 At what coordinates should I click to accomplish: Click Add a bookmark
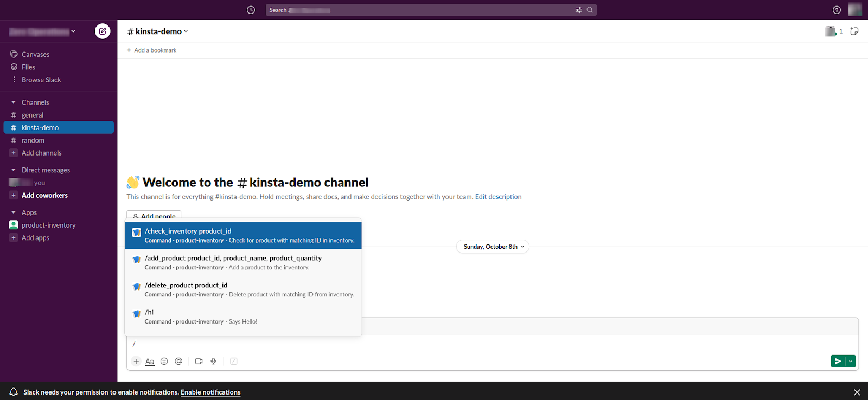151,50
